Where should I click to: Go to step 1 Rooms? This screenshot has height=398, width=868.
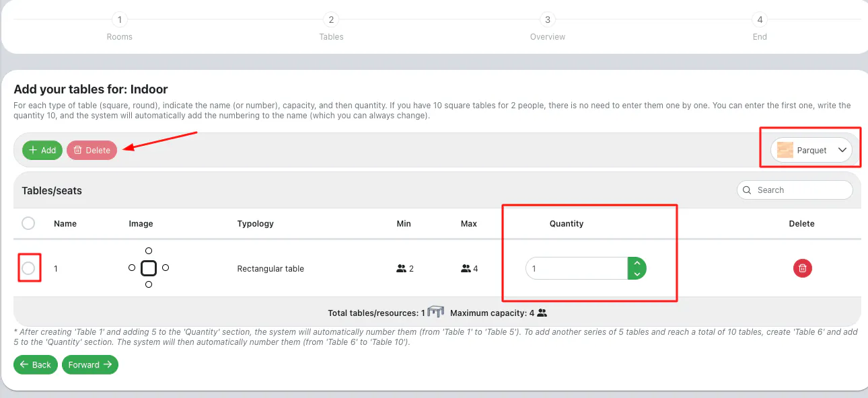[x=120, y=20]
